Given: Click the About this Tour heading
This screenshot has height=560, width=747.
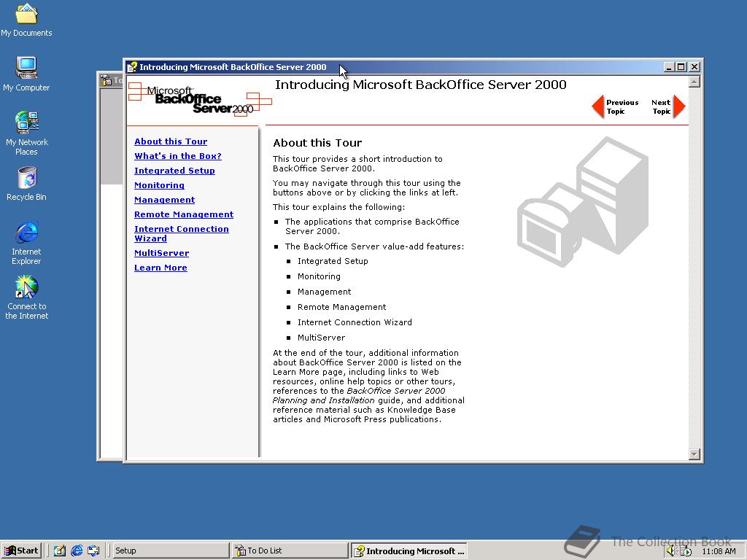Looking at the screenshot, I should [x=317, y=143].
